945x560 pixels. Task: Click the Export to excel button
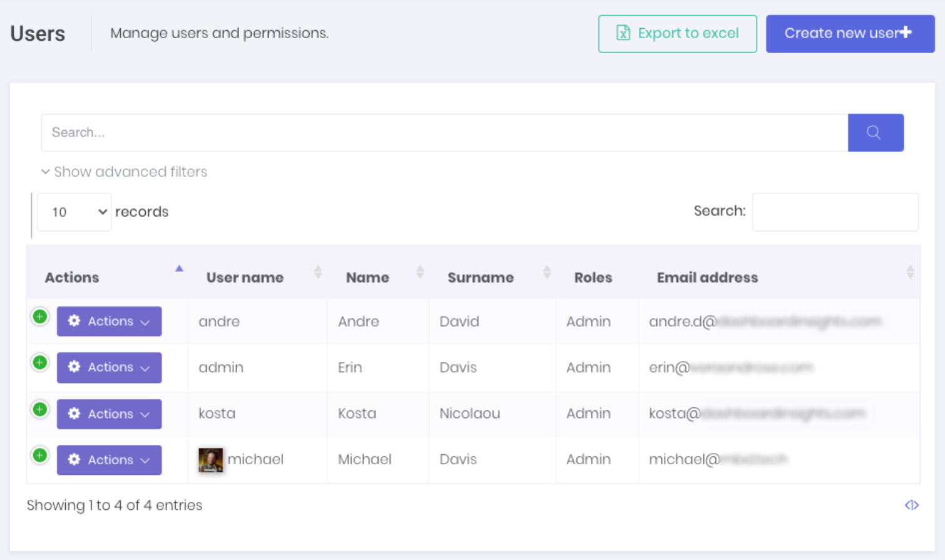tap(677, 34)
